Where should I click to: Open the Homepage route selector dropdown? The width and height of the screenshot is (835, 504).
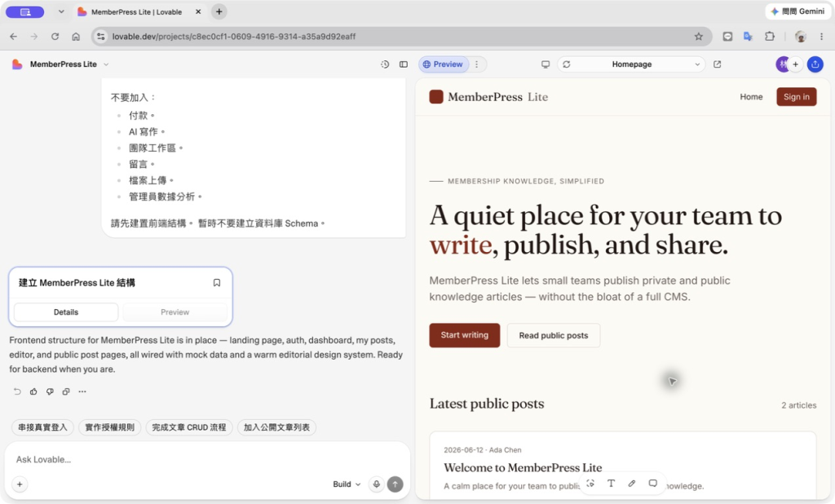[x=632, y=64]
